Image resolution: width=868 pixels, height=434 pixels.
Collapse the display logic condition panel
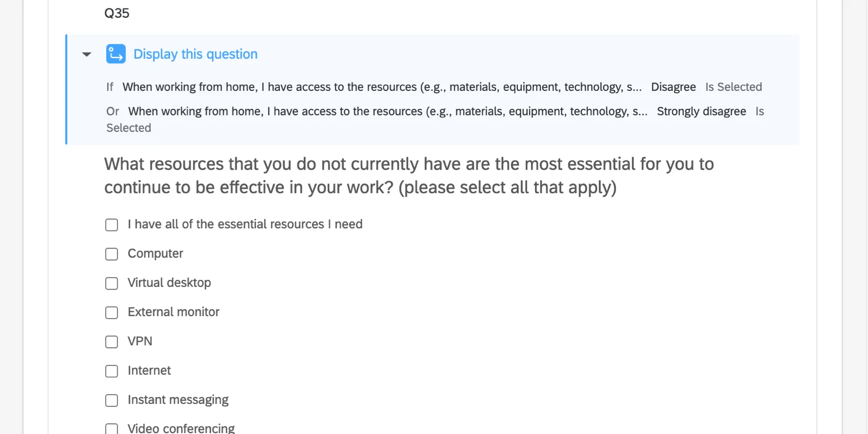86,54
